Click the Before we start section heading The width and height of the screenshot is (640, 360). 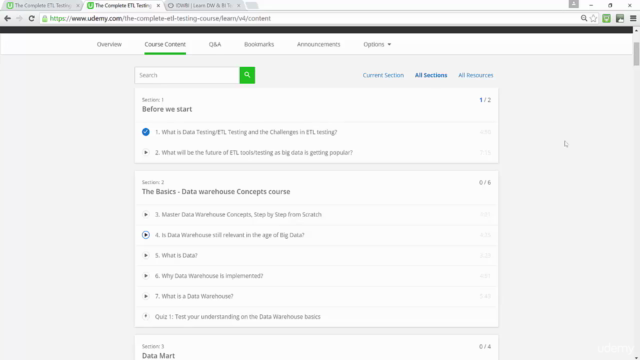(167, 109)
